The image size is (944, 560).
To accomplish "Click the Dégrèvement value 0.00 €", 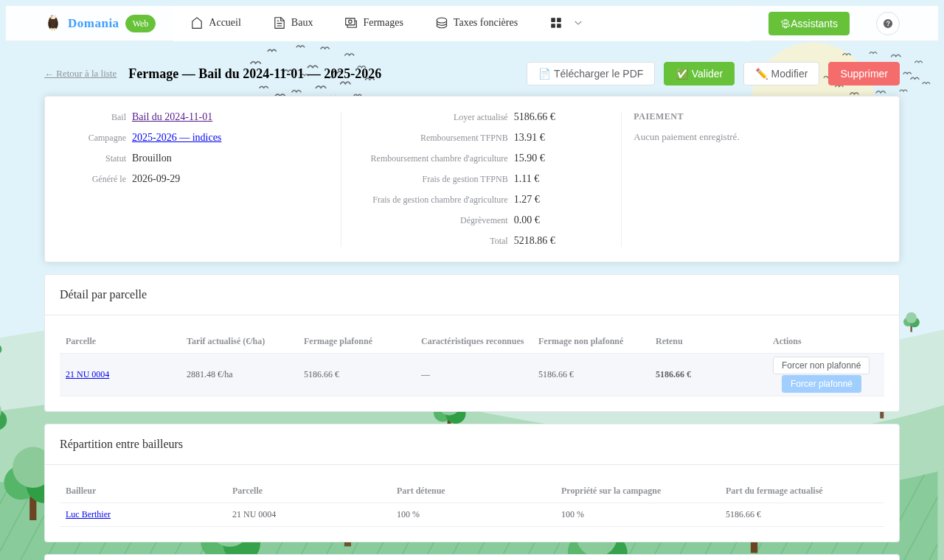I will point(527,220).
